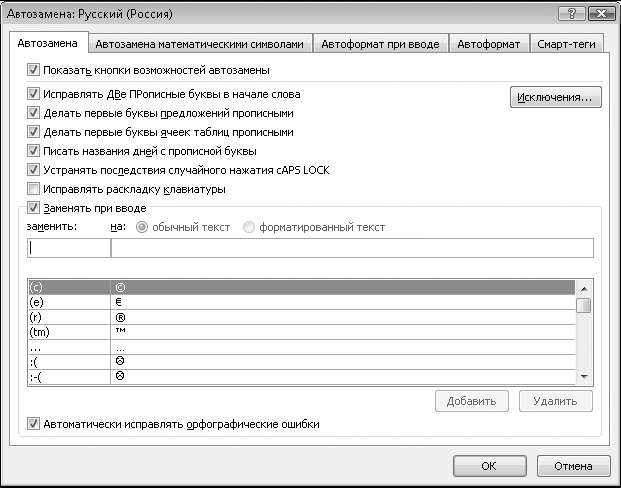Open Автозамена математическими символами tab

(200, 44)
